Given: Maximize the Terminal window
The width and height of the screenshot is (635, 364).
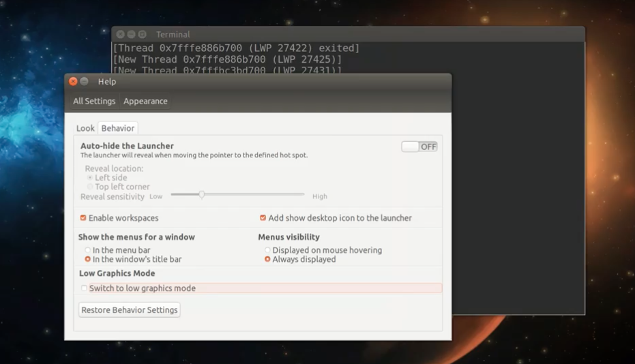Looking at the screenshot, I should click(x=142, y=35).
